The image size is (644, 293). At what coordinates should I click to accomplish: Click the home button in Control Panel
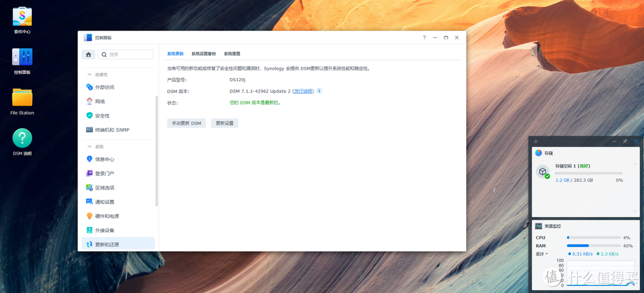coord(88,54)
